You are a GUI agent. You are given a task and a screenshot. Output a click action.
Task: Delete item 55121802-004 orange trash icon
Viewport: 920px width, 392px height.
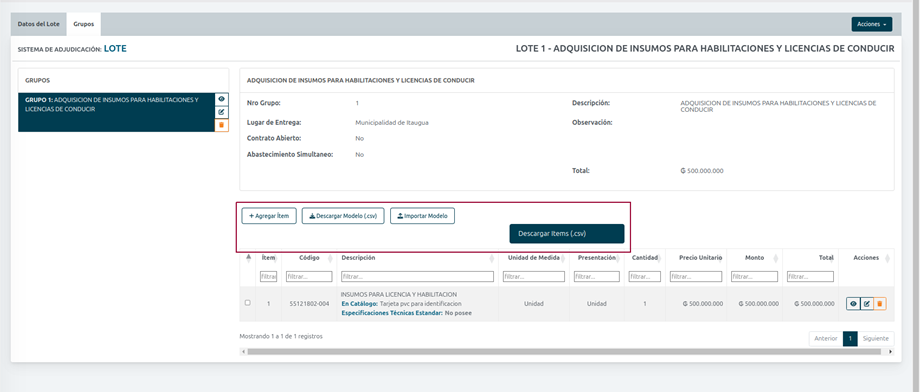tap(880, 304)
